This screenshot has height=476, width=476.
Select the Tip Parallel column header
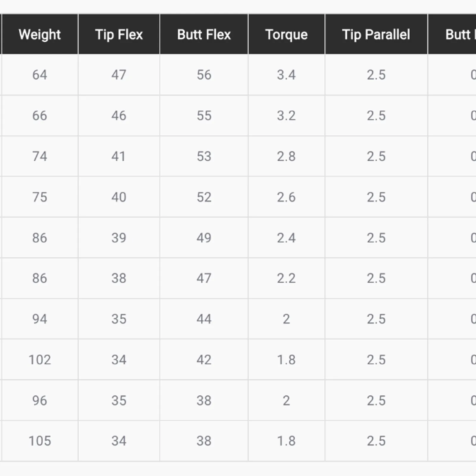click(376, 35)
